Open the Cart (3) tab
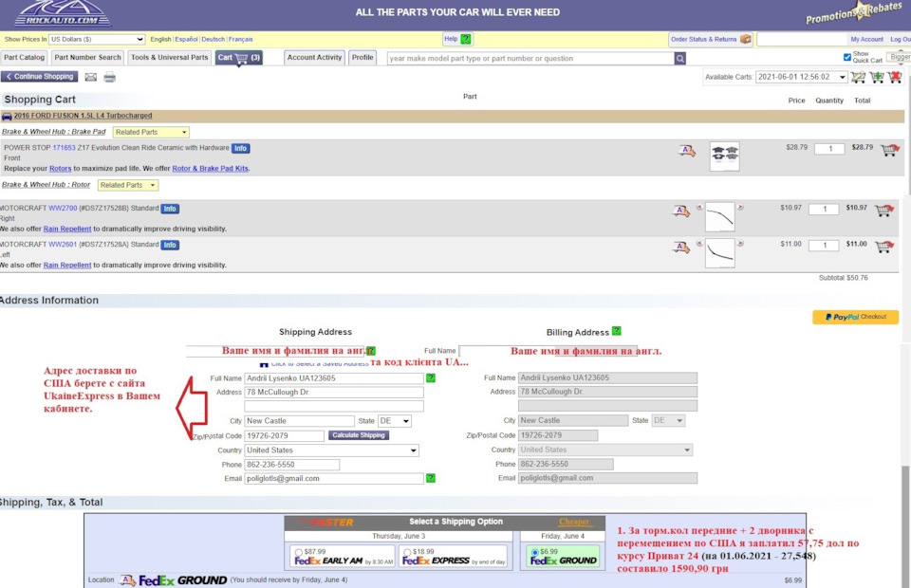The image size is (911, 588). tap(239, 58)
